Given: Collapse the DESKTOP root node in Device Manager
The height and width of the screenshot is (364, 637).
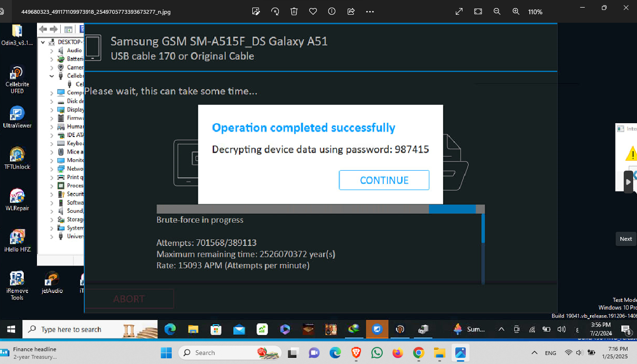Looking at the screenshot, I should point(43,42).
